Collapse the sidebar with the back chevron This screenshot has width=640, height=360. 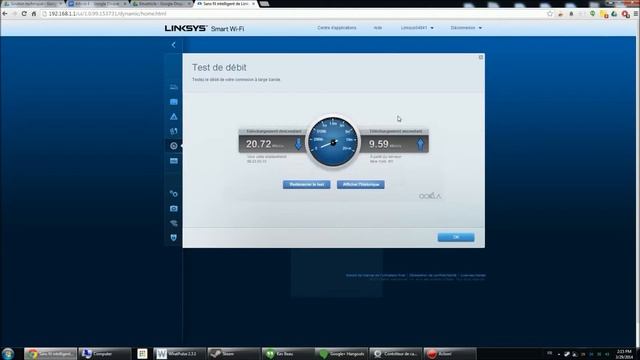(x=173, y=45)
